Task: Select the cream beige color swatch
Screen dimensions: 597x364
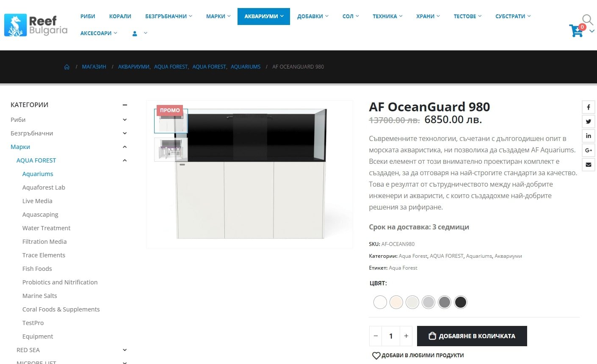Action: coord(396,302)
